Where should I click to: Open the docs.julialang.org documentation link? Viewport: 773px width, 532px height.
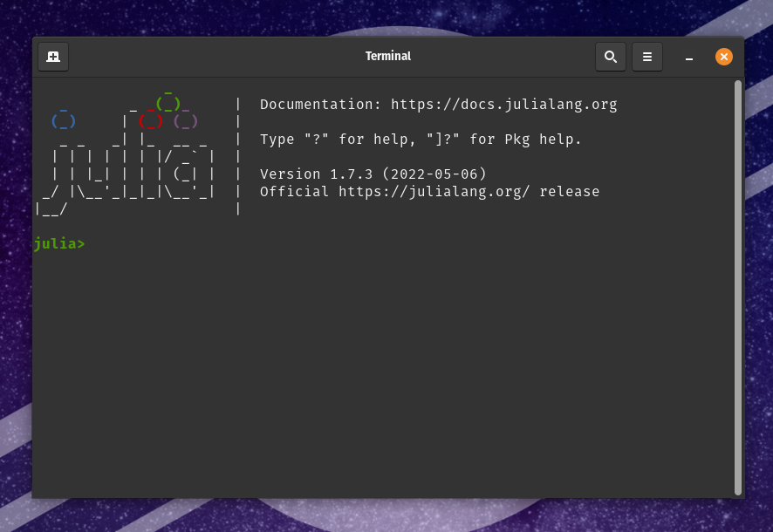tap(504, 104)
